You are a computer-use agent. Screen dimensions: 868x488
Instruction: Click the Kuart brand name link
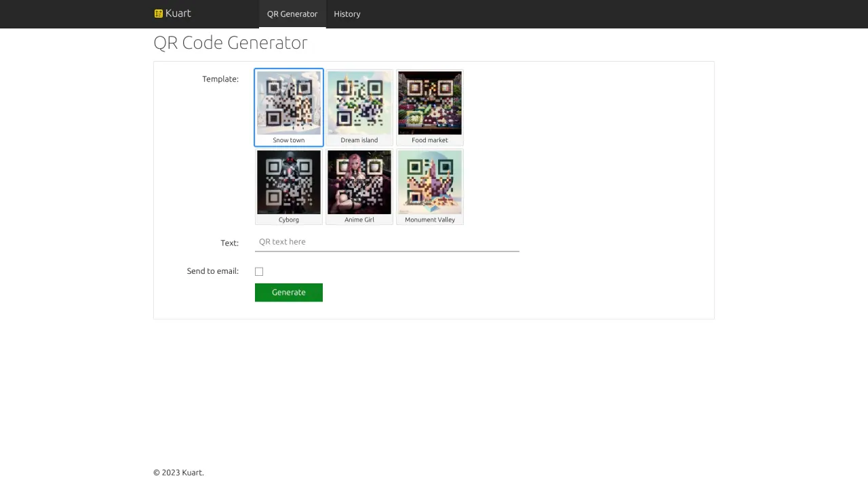point(178,14)
